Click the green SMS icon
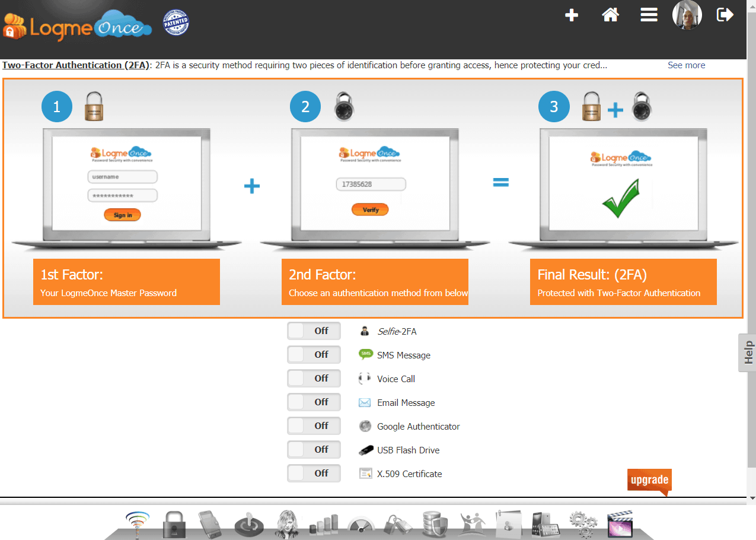 [365, 354]
